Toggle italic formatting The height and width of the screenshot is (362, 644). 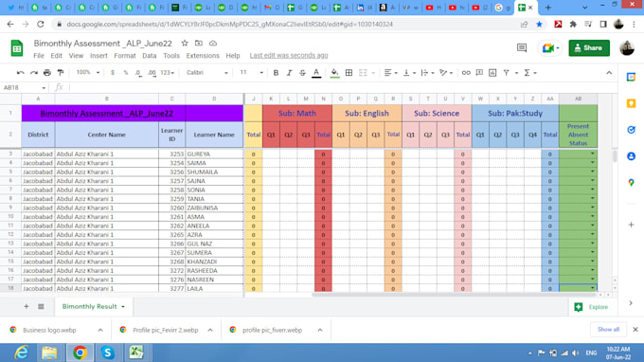click(289, 73)
